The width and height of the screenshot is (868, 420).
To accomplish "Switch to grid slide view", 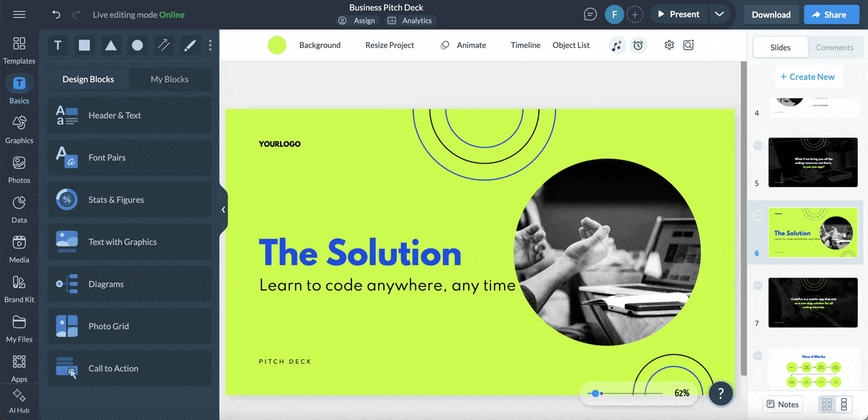I will [x=827, y=404].
